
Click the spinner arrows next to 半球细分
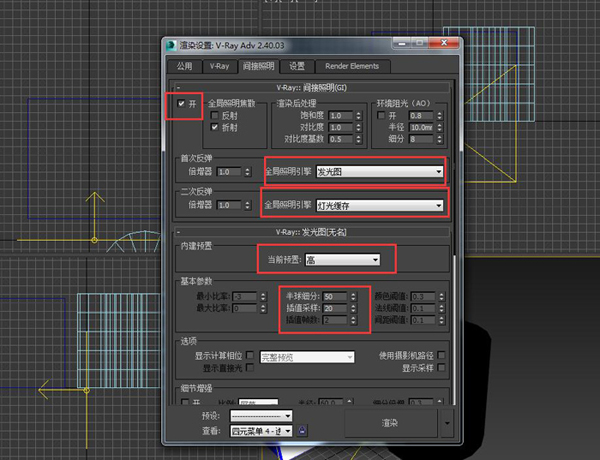click(353, 296)
